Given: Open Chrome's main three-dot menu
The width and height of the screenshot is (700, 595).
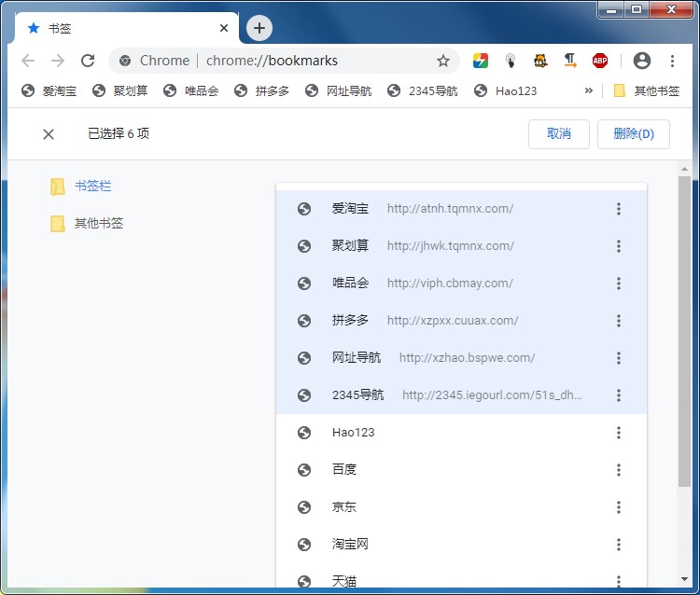Looking at the screenshot, I should 672,61.
